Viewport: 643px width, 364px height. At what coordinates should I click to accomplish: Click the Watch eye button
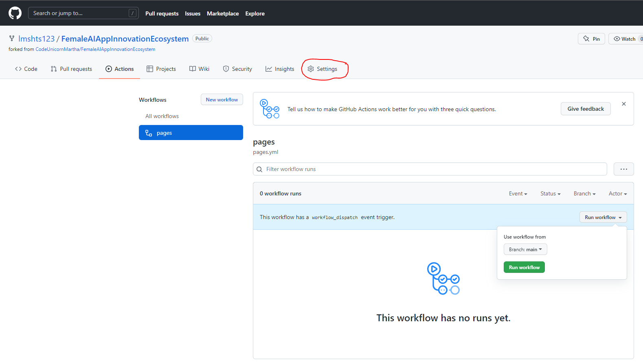(x=625, y=39)
